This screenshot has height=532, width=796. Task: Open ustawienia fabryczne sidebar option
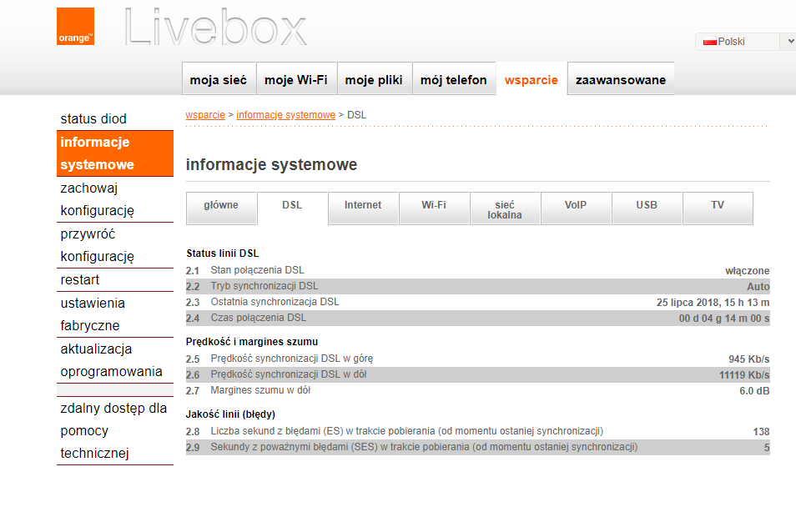[92, 314]
